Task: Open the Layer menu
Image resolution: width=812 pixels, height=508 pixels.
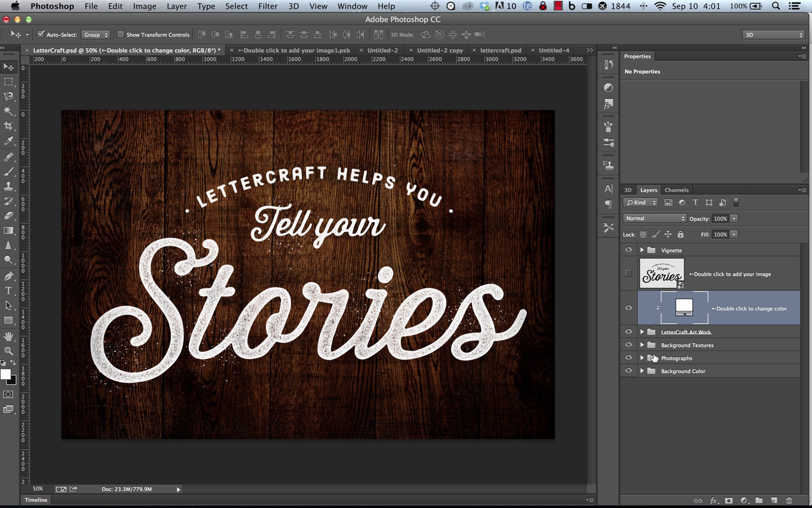Action: pyautogui.click(x=177, y=6)
